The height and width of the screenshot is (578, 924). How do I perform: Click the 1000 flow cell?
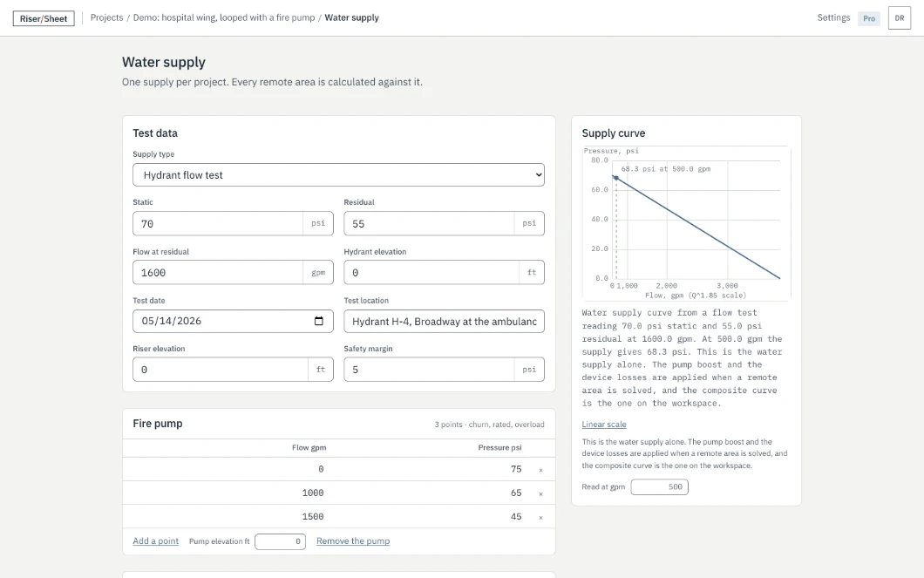tap(312, 493)
